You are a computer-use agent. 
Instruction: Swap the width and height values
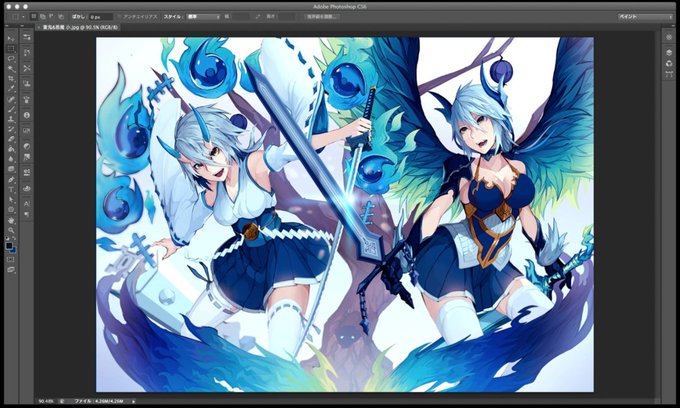click(257, 17)
